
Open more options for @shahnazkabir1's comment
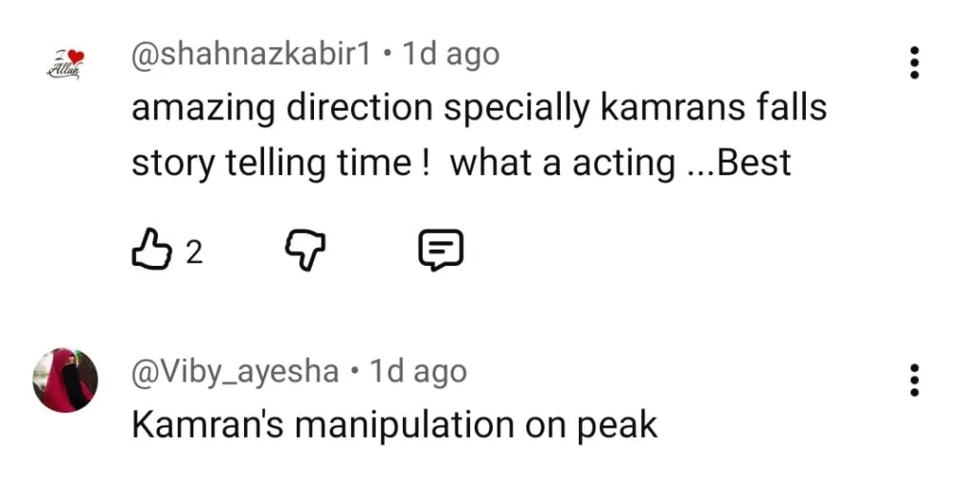915,62
